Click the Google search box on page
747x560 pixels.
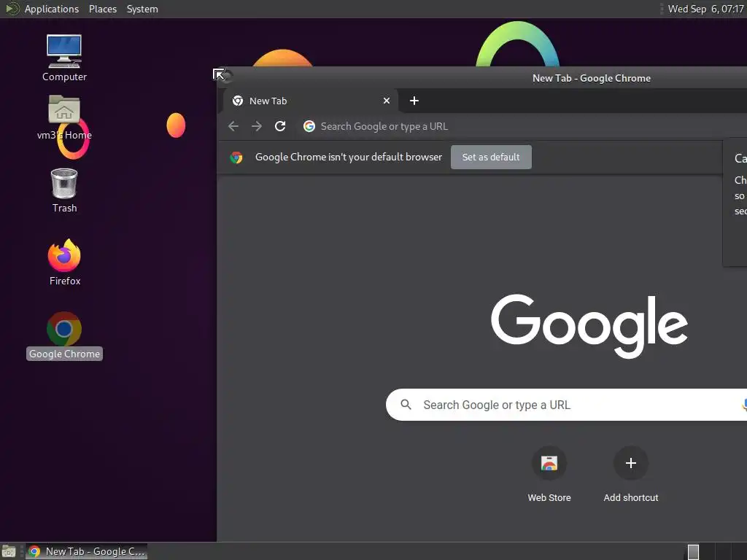tap(566, 405)
